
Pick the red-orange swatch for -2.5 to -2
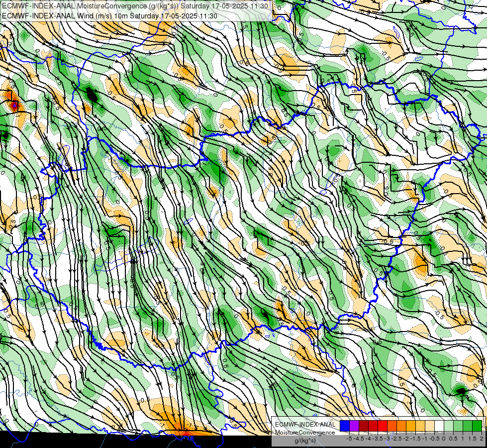(392, 426)
